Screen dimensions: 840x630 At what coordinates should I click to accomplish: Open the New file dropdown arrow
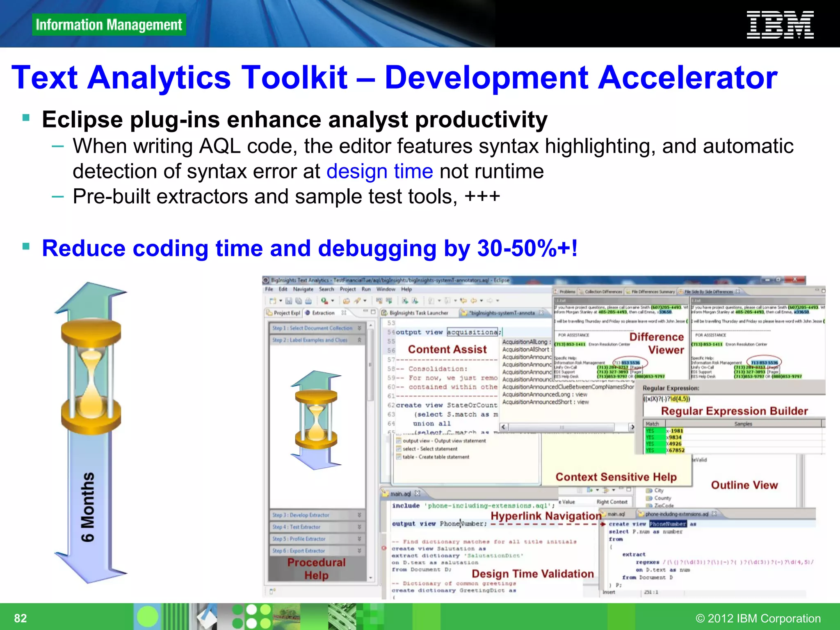281,301
